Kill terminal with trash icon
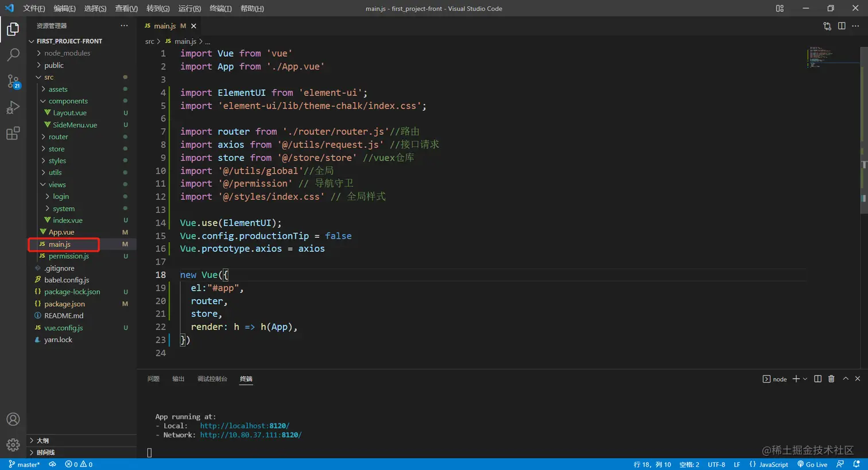868x470 pixels. click(831, 379)
